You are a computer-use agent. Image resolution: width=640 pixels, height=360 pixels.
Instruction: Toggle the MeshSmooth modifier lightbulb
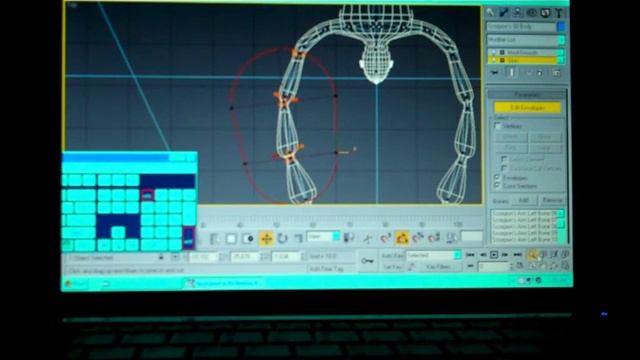[493, 53]
